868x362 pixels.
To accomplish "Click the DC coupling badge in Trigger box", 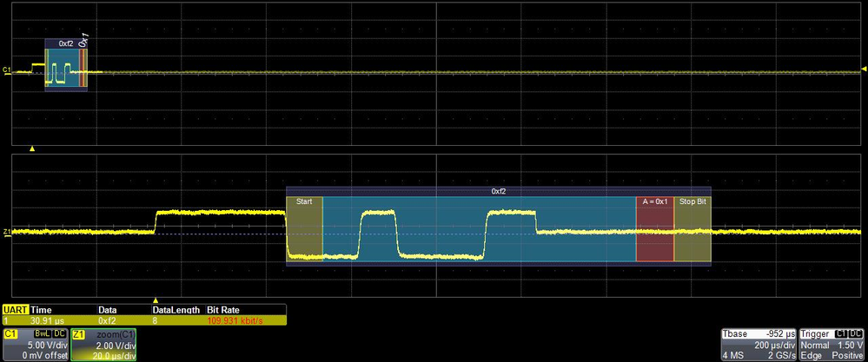I will point(857,334).
